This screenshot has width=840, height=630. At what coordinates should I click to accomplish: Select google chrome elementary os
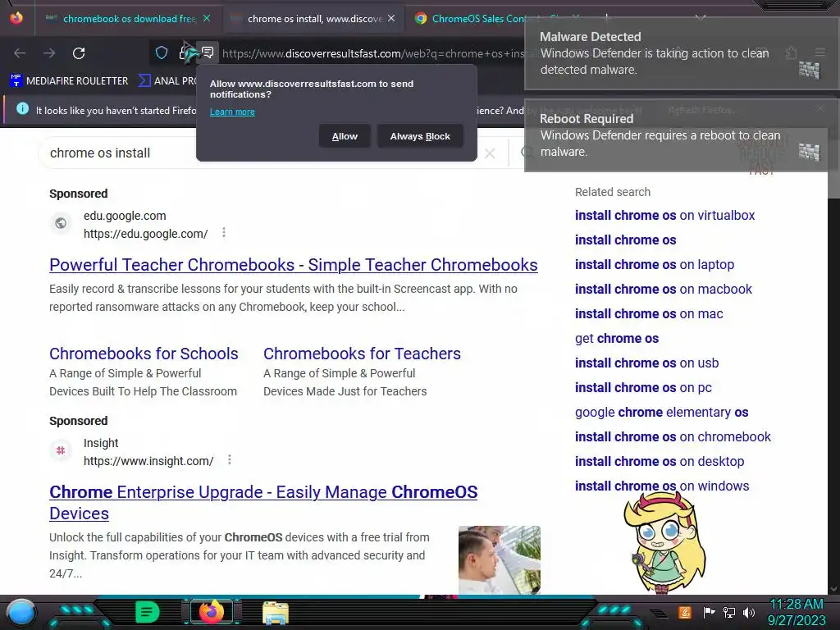click(662, 413)
